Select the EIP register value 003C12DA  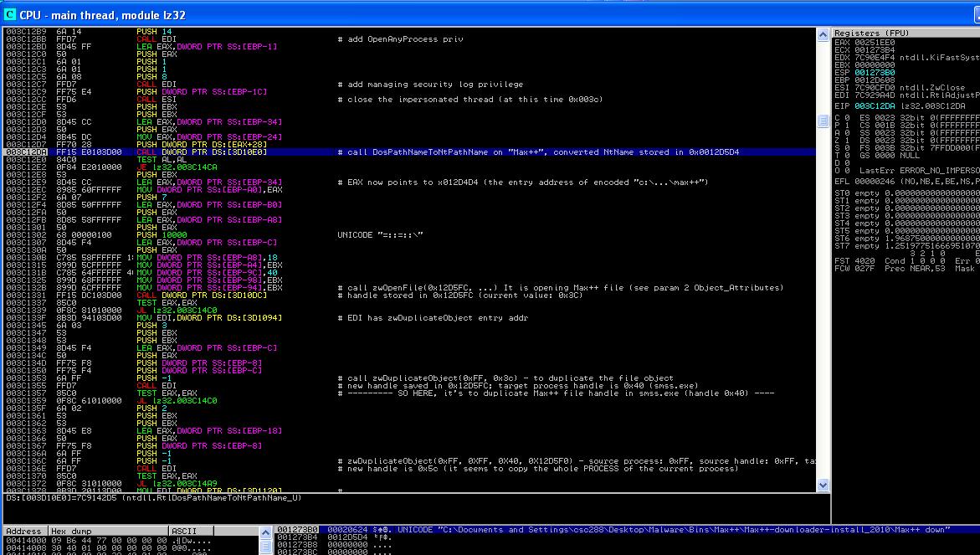[x=875, y=106]
